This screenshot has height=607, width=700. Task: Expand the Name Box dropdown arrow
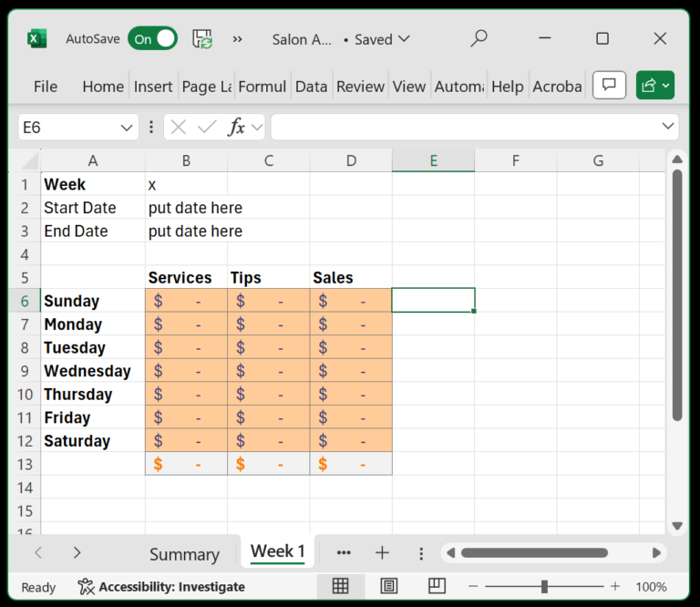click(x=128, y=128)
